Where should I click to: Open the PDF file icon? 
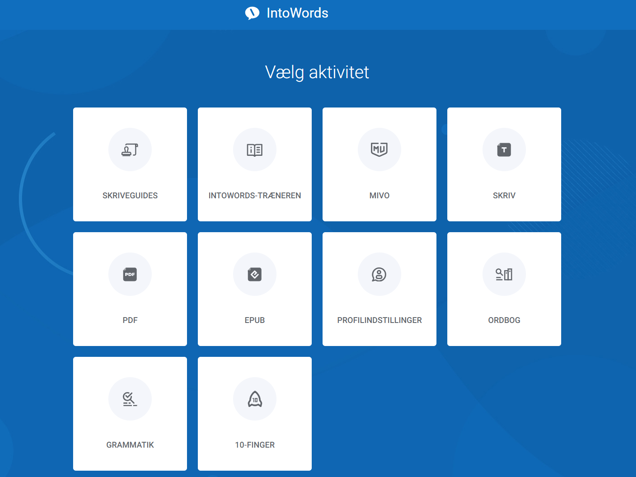pyautogui.click(x=130, y=275)
